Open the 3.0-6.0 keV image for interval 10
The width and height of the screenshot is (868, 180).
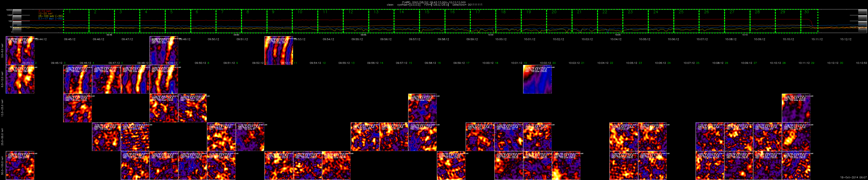click(x=279, y=51)
